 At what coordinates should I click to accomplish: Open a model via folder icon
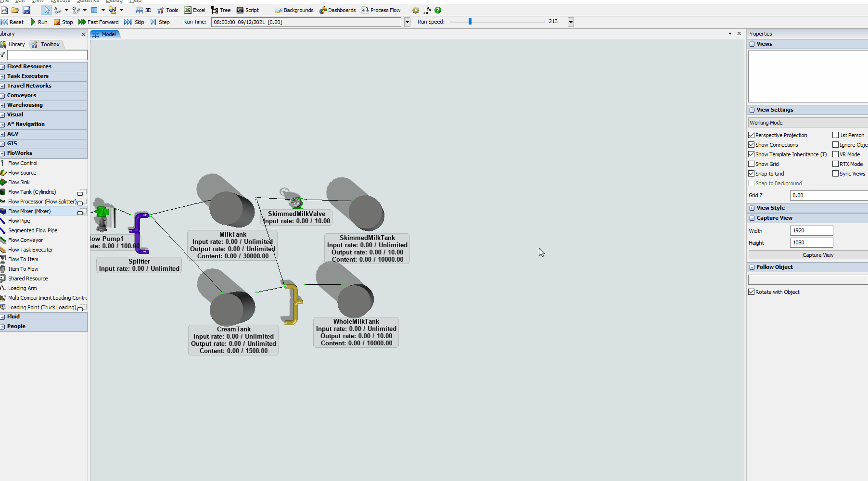tap(15, 10)
